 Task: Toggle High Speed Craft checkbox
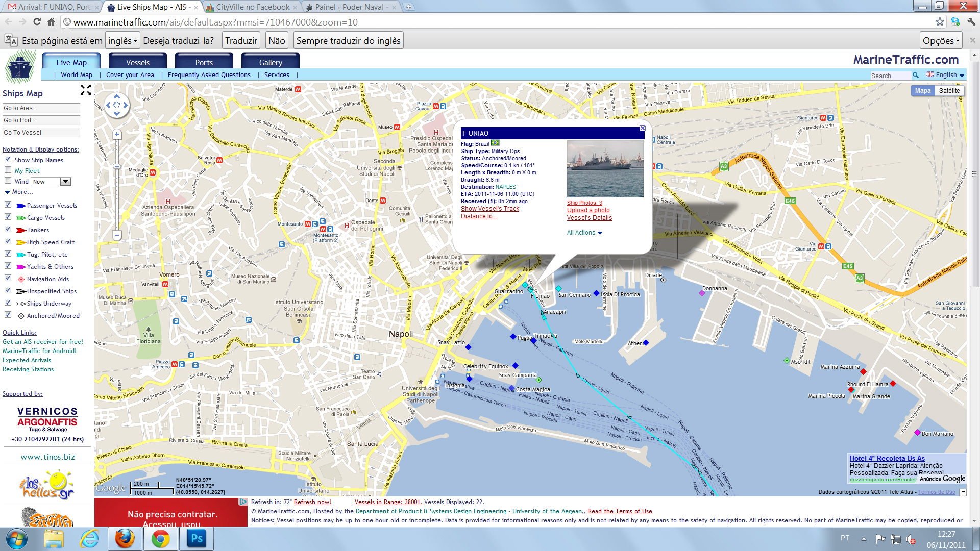(8, 241)
